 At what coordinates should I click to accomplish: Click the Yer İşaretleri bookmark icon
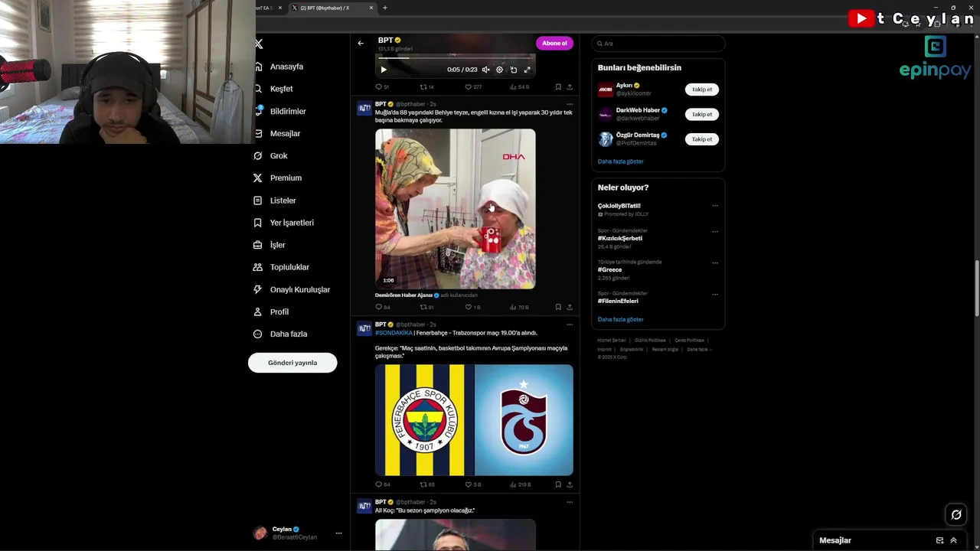258,223
